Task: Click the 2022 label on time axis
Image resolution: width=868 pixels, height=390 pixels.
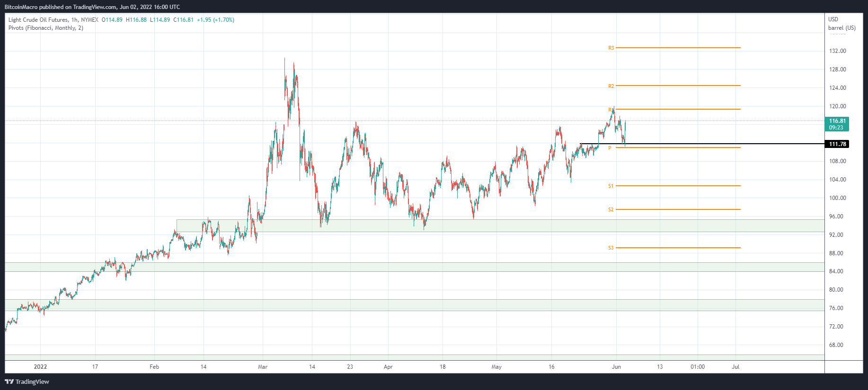Action: coord(41,367)
